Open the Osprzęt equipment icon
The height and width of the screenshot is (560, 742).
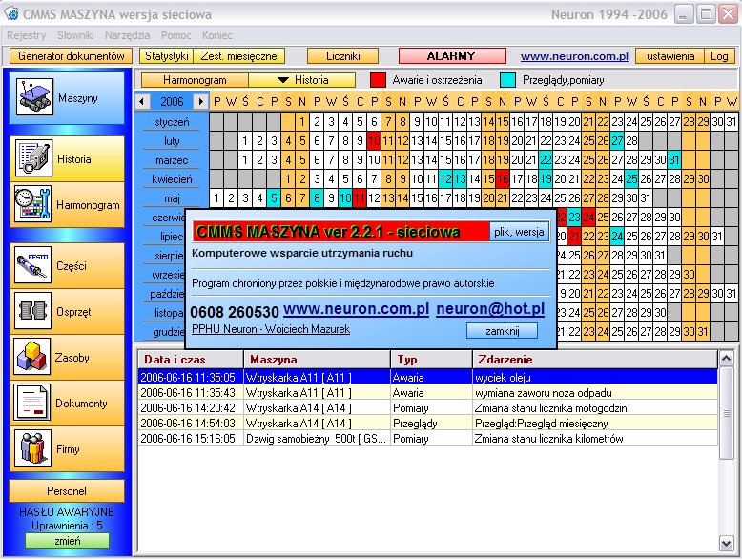coord(32,311)
